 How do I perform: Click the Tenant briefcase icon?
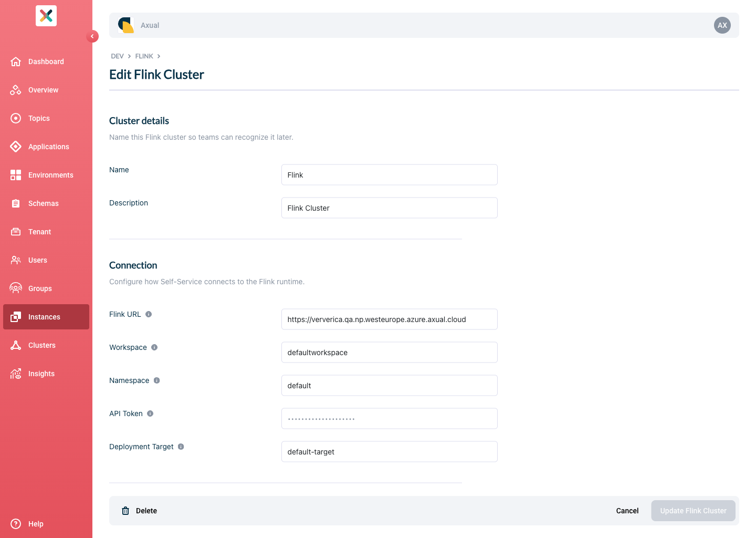point(16,232)
